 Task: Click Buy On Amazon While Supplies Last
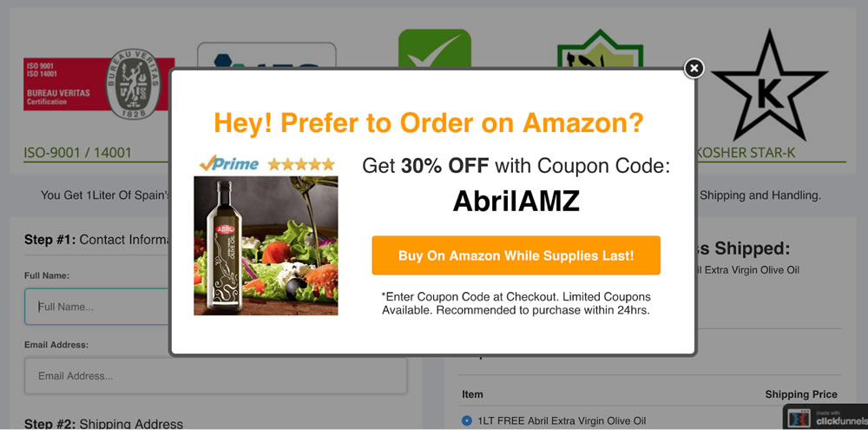(516, 255)
